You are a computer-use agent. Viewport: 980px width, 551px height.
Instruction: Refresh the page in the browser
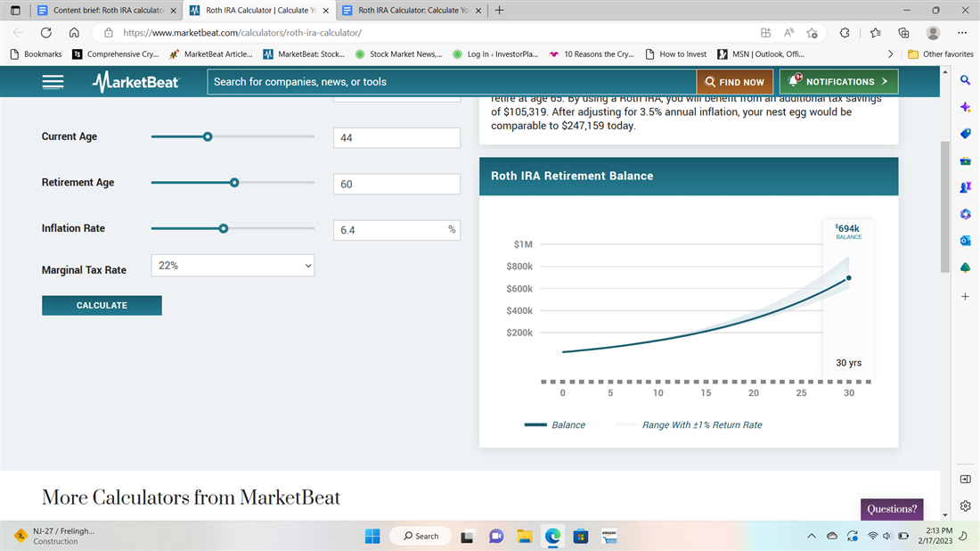point(46,32)
